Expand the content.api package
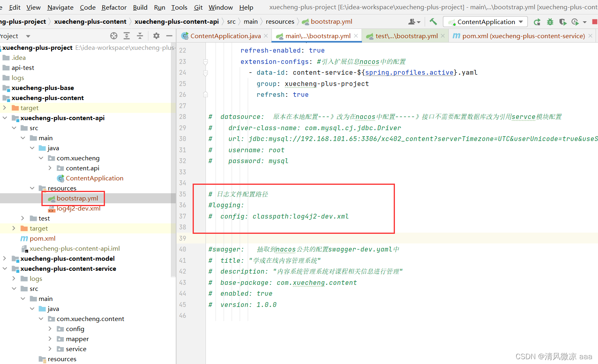 pos(50,168)
